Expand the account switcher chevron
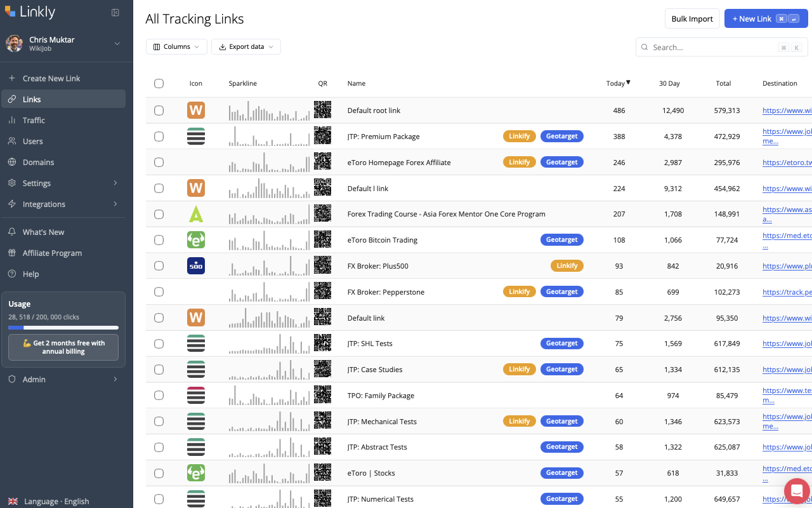 117,43
